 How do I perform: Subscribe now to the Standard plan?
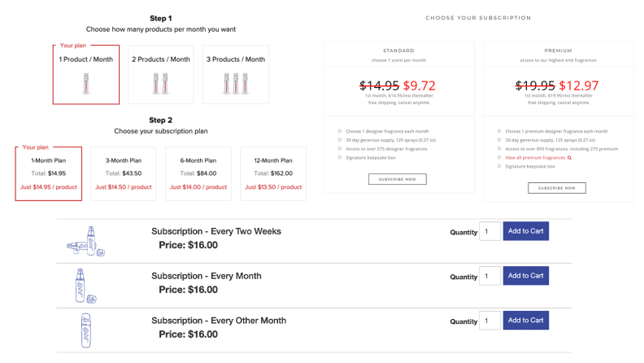(397, 179)
